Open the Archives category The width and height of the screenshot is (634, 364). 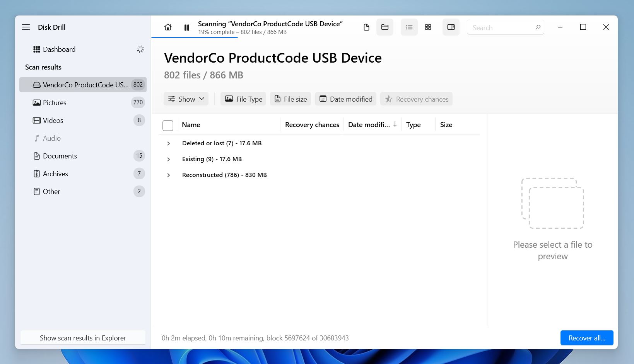point(83,173)
